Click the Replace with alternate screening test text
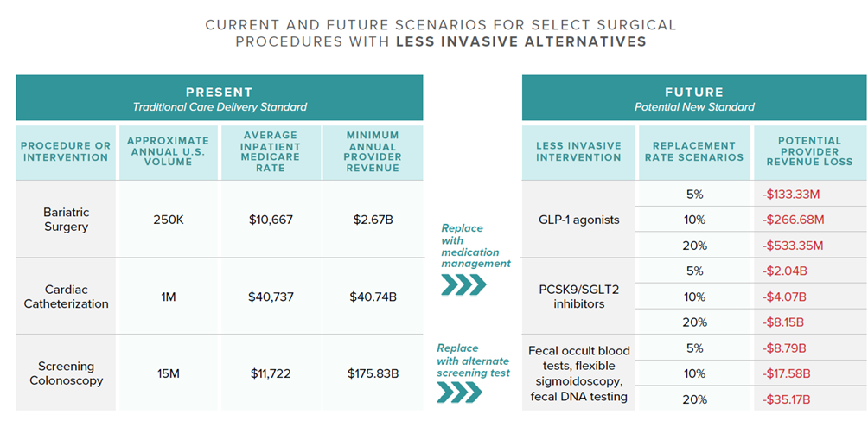 tap(469, 361)
